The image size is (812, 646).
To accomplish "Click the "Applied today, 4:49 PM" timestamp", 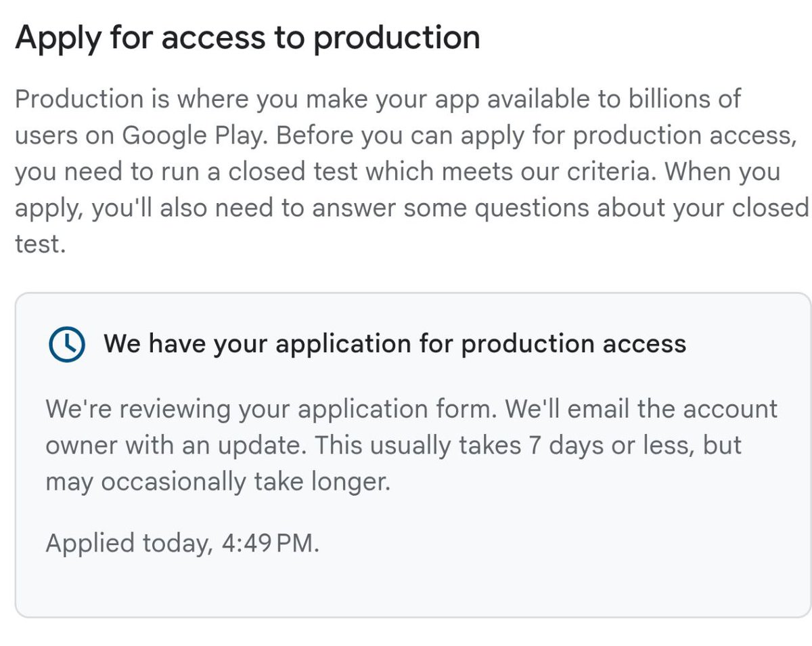I will point(181,543).
